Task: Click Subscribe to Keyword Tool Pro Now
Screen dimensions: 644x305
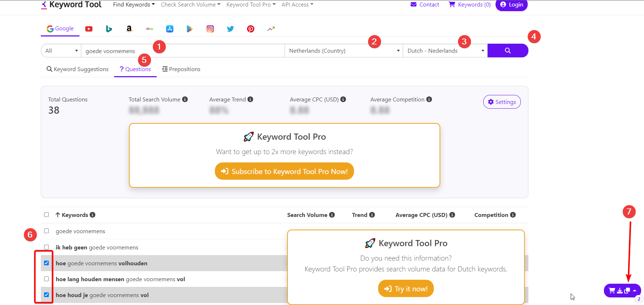Action: [284, 171]
